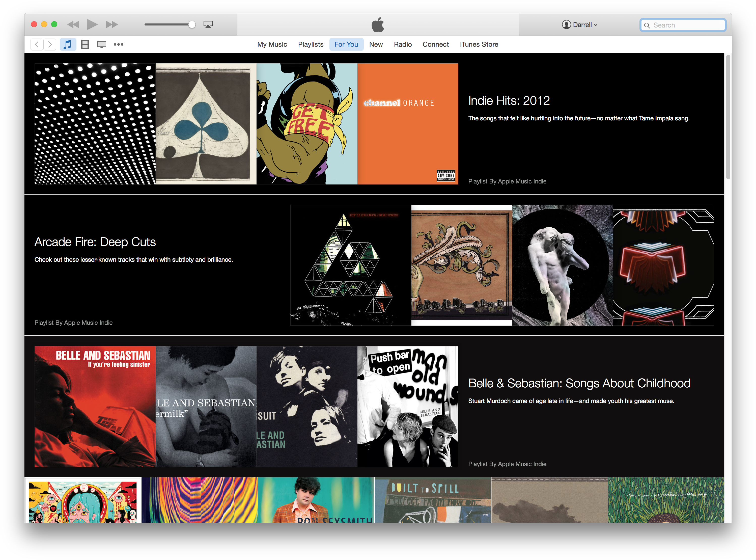Open the psychedelic rainbow swirl album cover
Screen dimensions: 756x560
200,500
